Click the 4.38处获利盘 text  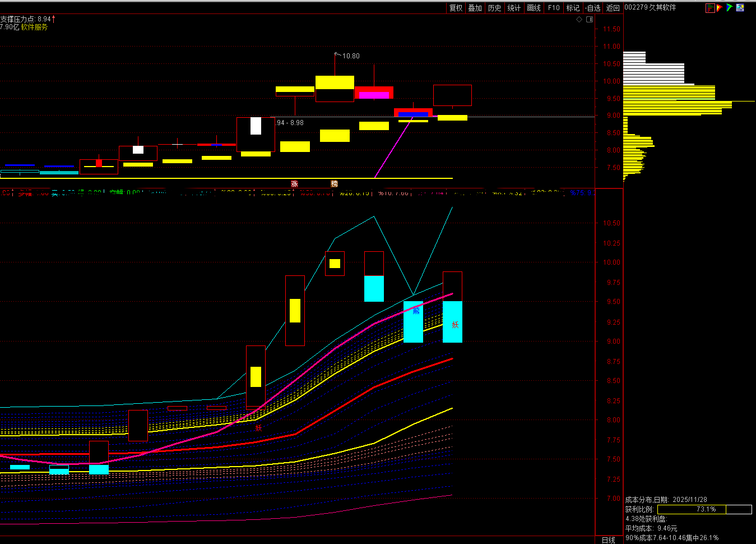tap(646, 519)
